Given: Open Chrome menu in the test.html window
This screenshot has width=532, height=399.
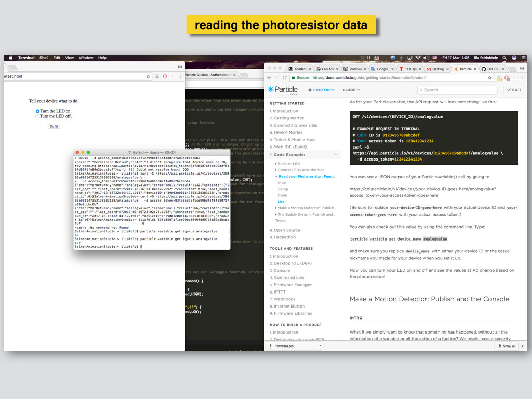Looking at the screenshot, I should [180, 76].
